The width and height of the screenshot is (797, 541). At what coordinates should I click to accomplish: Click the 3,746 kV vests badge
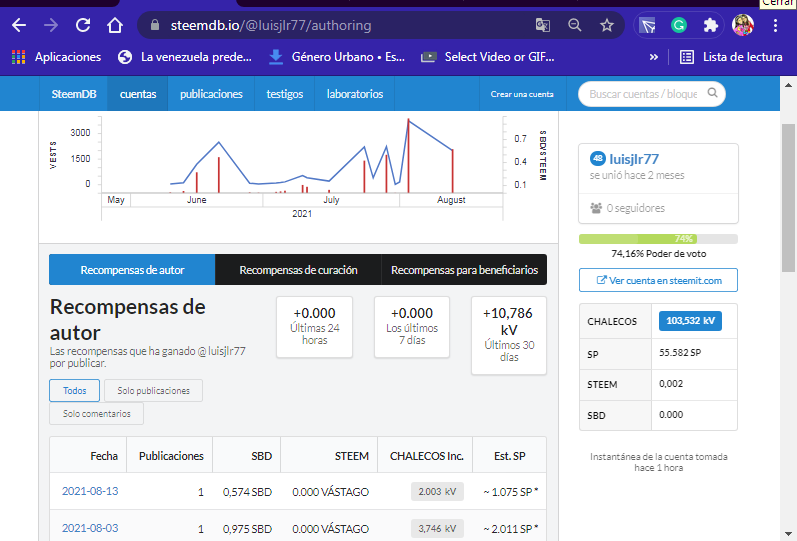[437, 528]
